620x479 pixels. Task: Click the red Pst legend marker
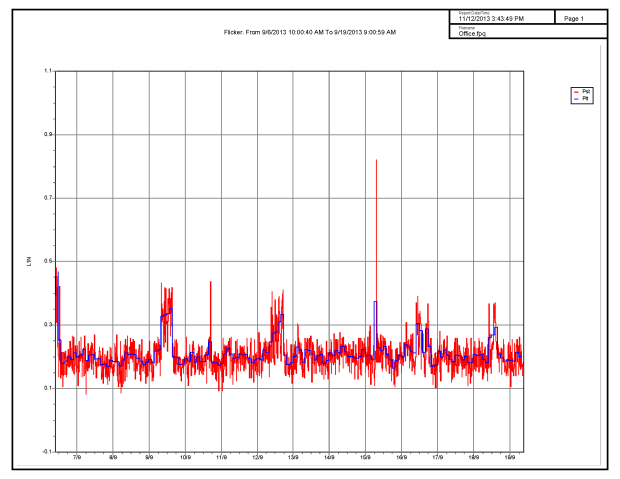click(x=575, y=91)
